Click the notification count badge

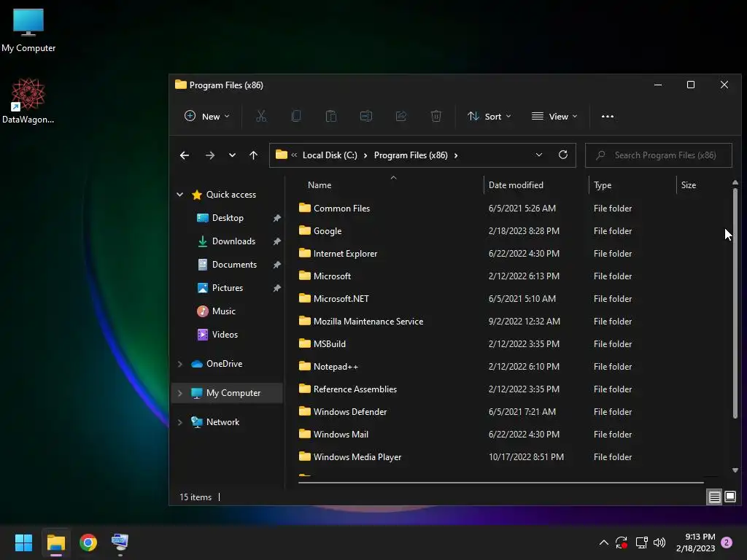[727, 542]
